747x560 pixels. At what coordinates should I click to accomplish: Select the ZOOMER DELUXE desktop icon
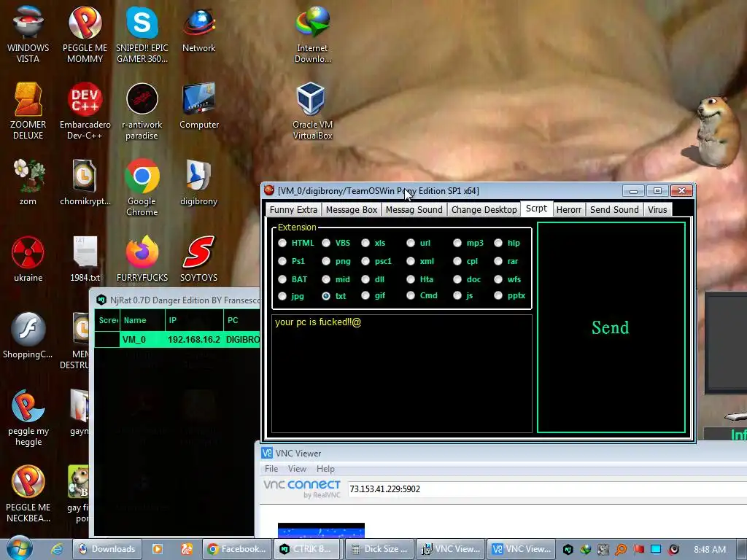tap(28, 111)
